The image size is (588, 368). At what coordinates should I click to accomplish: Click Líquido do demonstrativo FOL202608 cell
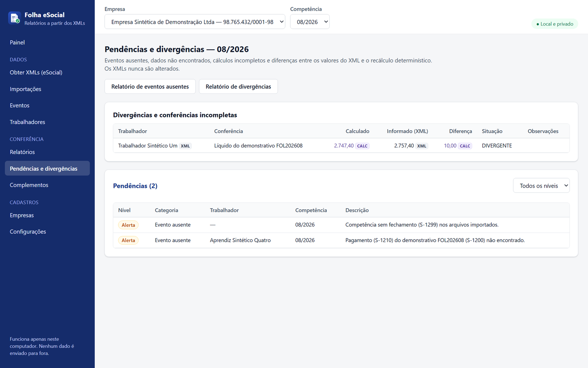pos(258,146)
